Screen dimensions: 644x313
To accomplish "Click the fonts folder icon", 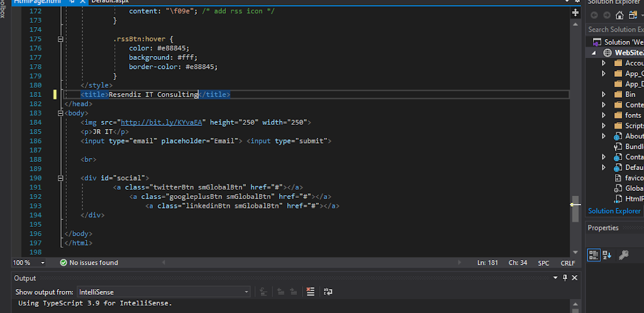I will click(x=618, y=116).
